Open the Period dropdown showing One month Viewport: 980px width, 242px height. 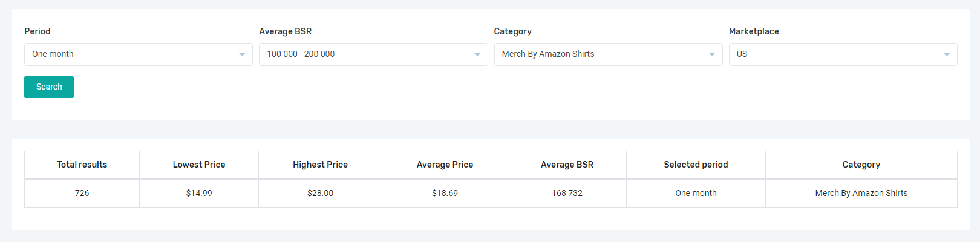(138, 54)
